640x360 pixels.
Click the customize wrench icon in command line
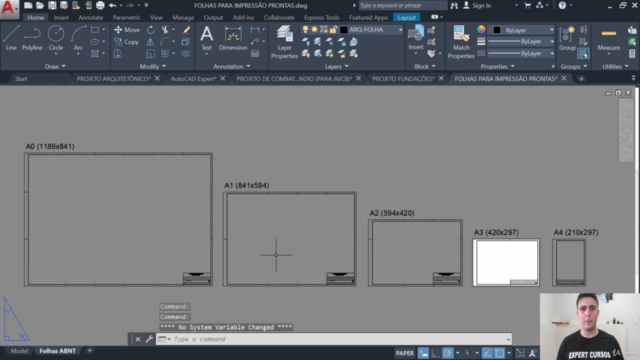coord(149,339)
